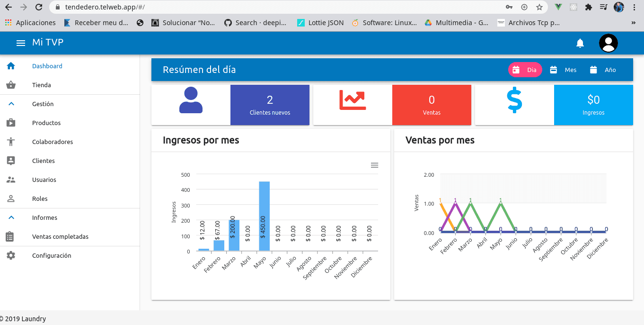Open Configuración settings
Viewport: 644px width, 325px height.
pyautogui.click(x=70, y=255)
